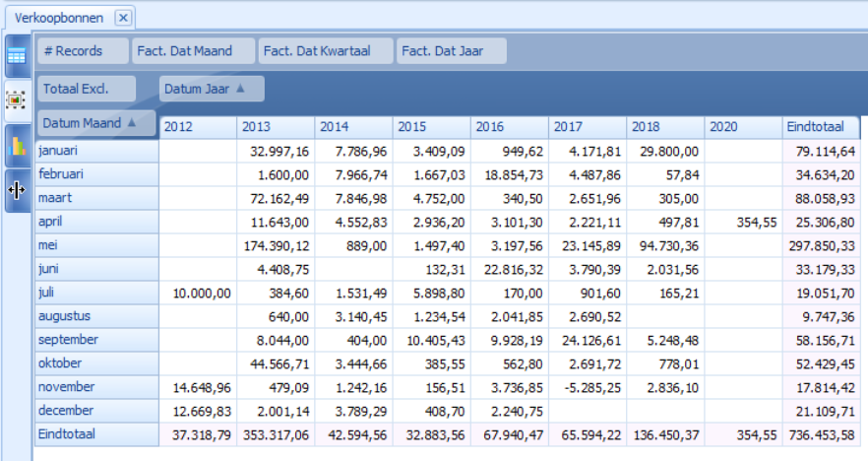The width and height of the screenshot is (868, 461).
Task: Select the 2020 column header
Action: pos(743,127)
